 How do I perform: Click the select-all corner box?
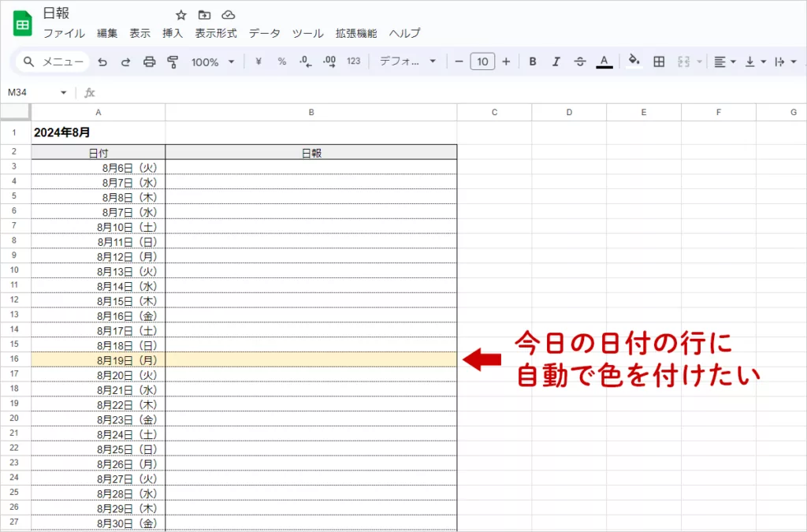pyautogui.click(x=16, y=112)
